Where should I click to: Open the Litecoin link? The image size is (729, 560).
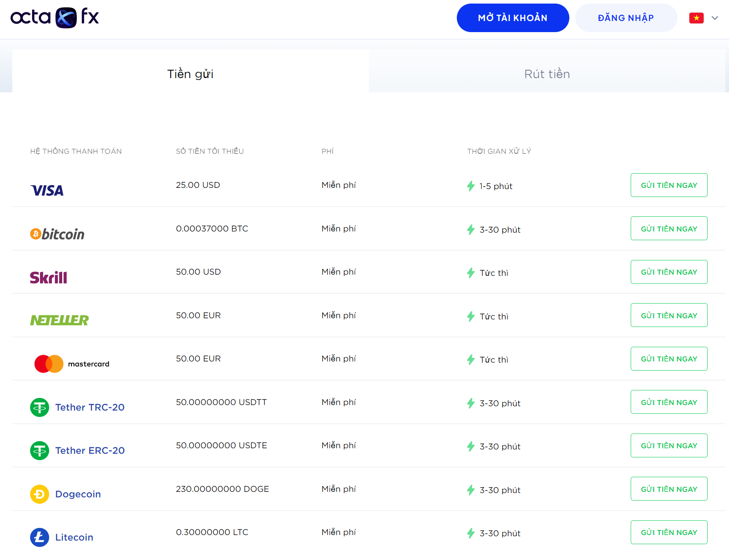(x=74, y=537)
